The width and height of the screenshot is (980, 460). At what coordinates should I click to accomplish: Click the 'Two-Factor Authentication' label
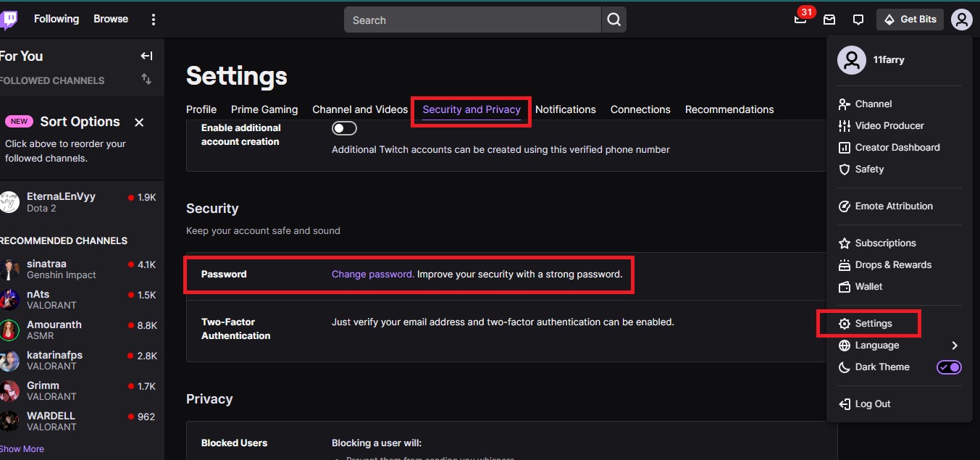[x=236, y=329]
